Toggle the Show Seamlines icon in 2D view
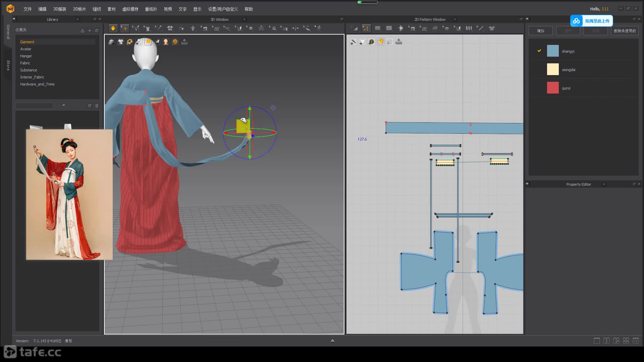This screenshot has width=644, height=362. point(353,42)
